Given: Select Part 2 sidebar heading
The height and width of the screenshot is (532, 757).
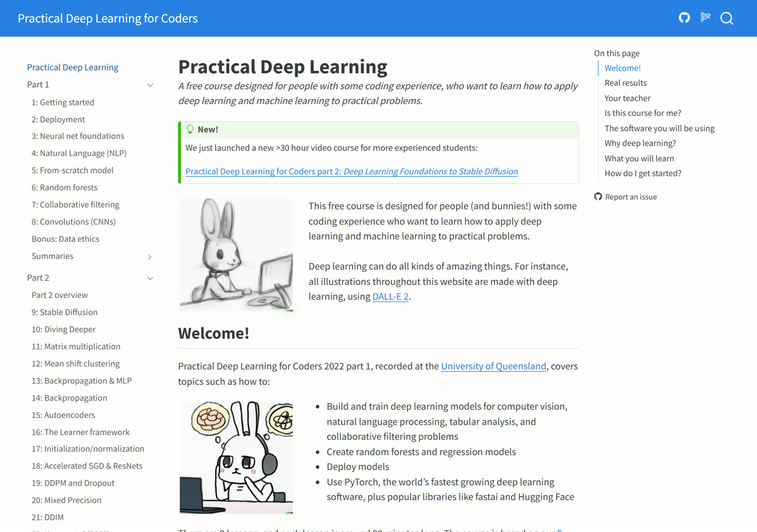Looking at the screenshot, I should [x=38, y=278].
